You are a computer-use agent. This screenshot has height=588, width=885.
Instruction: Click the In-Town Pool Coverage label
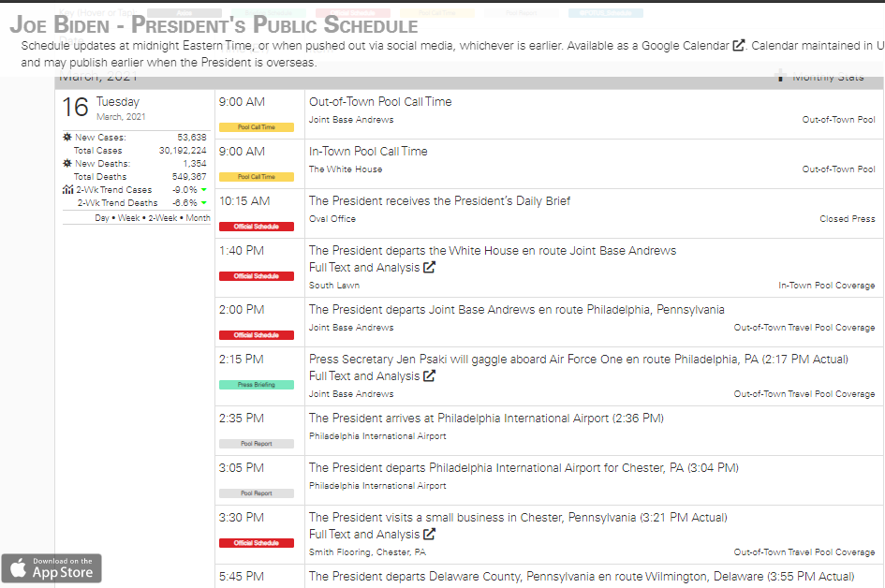click(x=827, y=286)
